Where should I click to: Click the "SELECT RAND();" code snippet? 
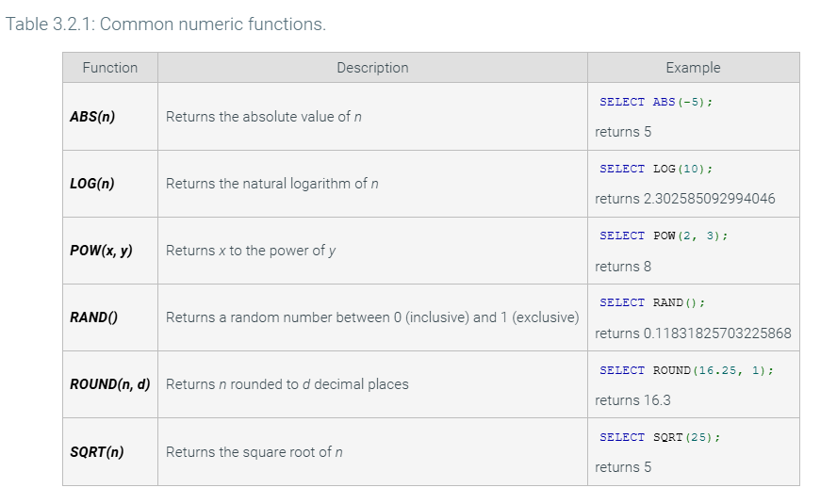coord(652,302)
